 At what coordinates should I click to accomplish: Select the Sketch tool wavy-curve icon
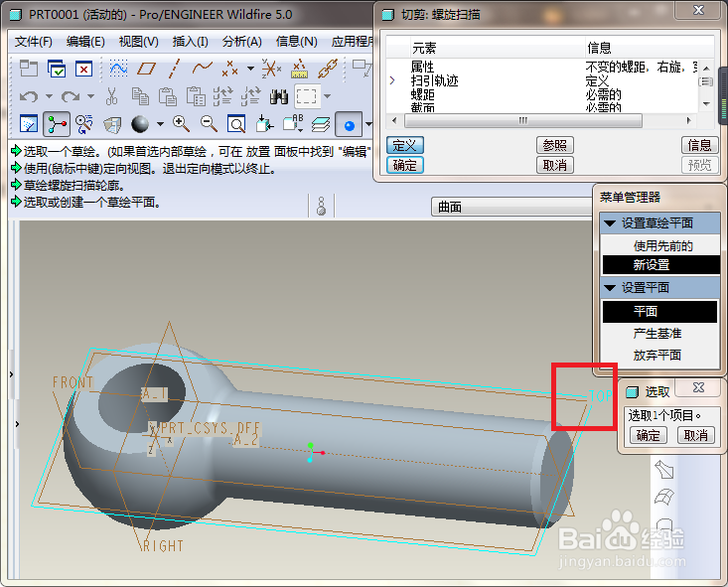(119, 69)
